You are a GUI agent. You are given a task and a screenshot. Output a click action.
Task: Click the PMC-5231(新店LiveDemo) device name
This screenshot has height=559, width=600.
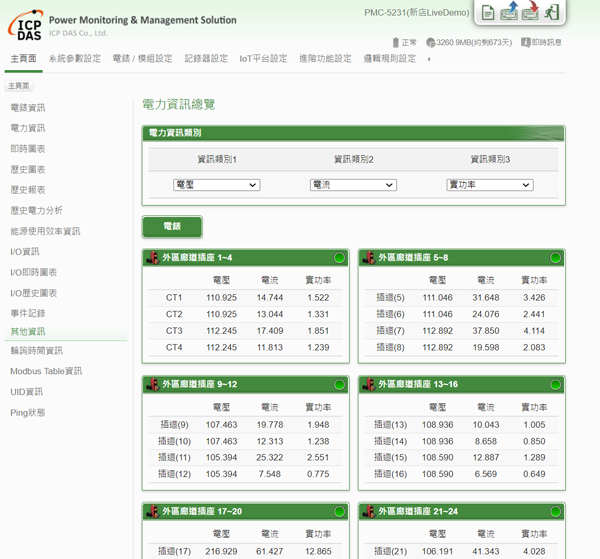(x=417, y=13)
